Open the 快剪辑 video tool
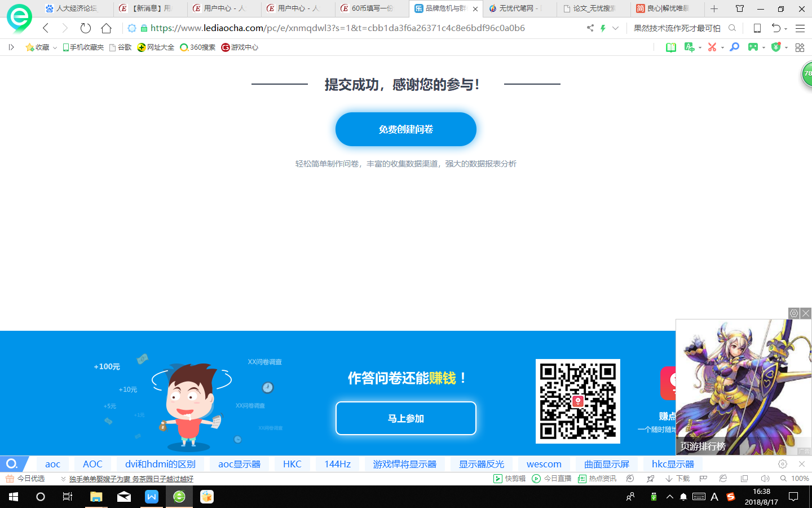Viewport: 812px width, 508px height. 510,479
